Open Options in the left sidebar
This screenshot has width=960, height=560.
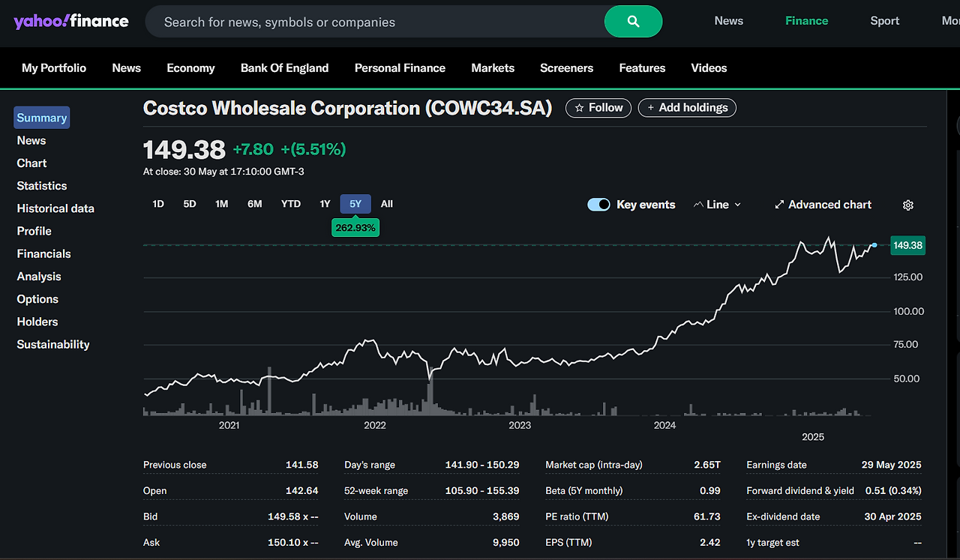coord(37,299)
